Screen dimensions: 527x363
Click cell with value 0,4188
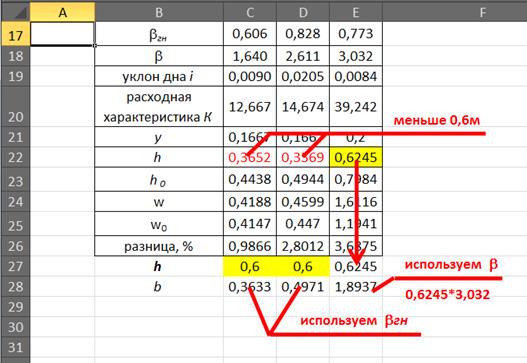coord(250,202)
